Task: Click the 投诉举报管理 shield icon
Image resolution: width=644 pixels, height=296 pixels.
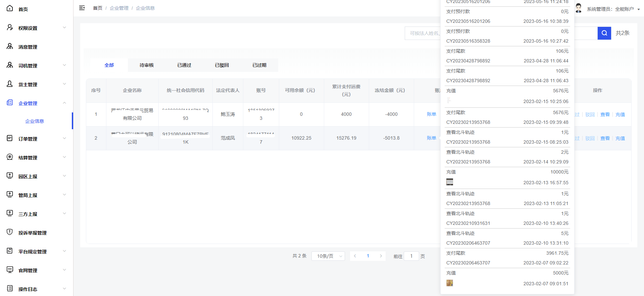Action: [x=10, y=232]
